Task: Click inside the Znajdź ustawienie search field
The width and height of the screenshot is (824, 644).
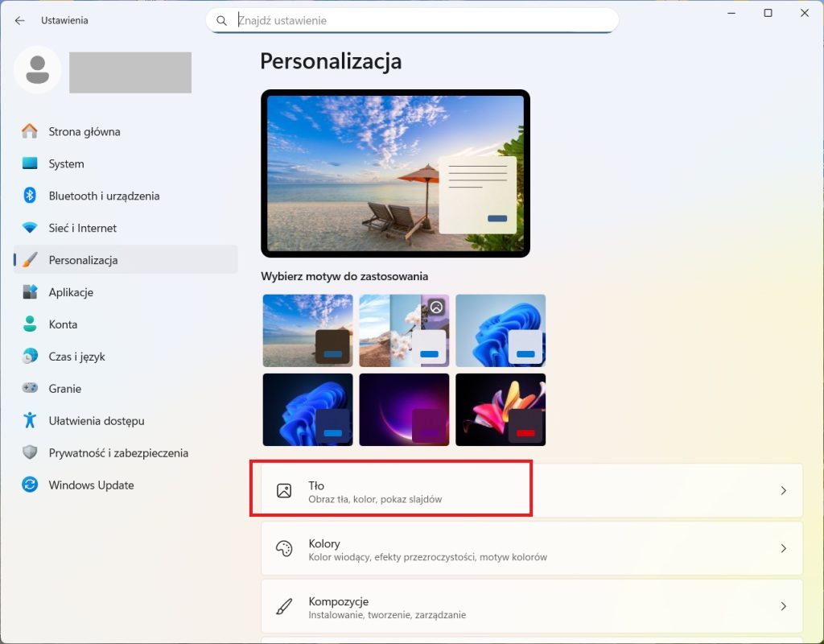Action: 418,20
